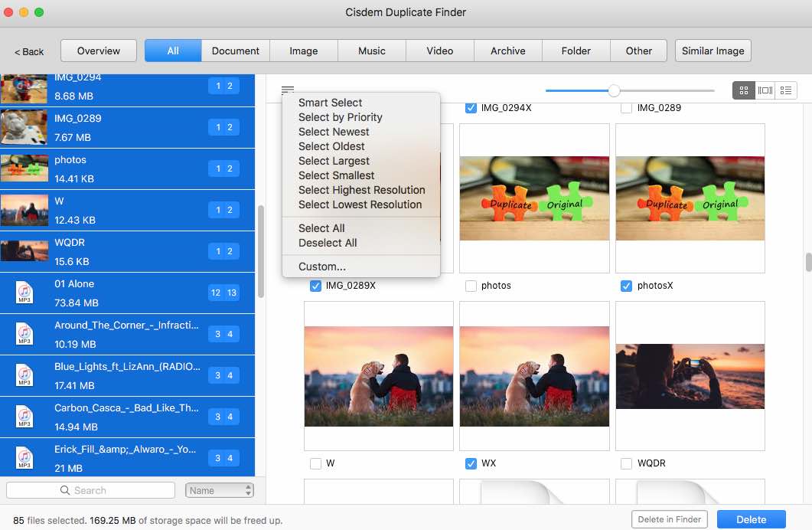
Task: Open the photos sidebar thumbnail
Action: [24, 169]
